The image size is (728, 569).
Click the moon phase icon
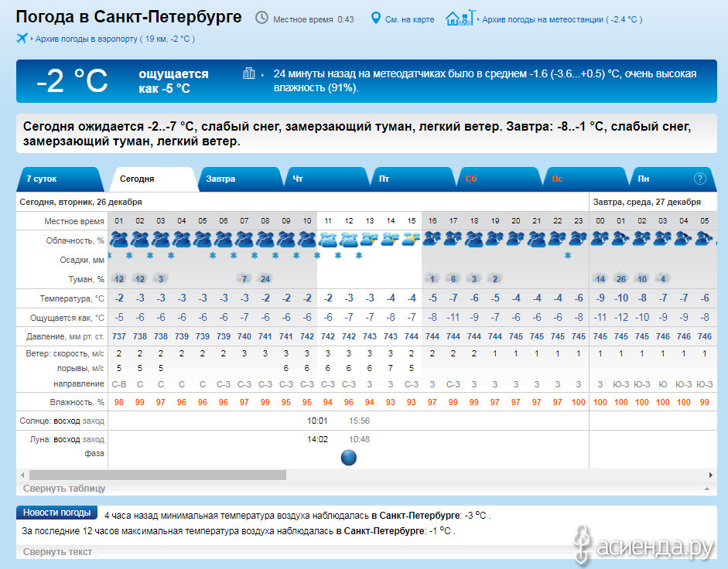[349, 457]
